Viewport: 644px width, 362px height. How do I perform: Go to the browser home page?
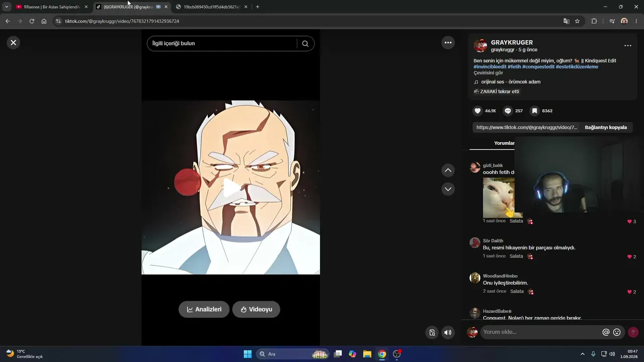click(44, 21)
